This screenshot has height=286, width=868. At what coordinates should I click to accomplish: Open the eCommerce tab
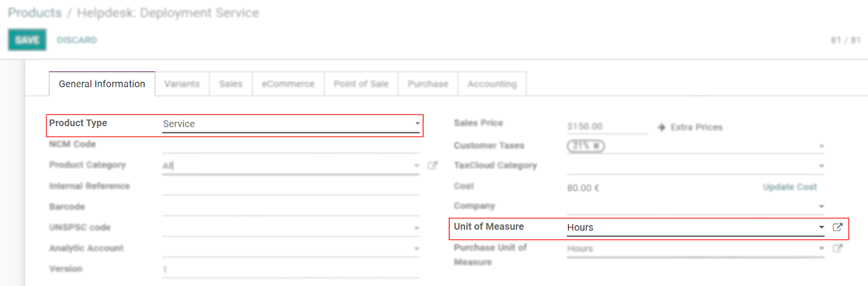pos(288,84)
